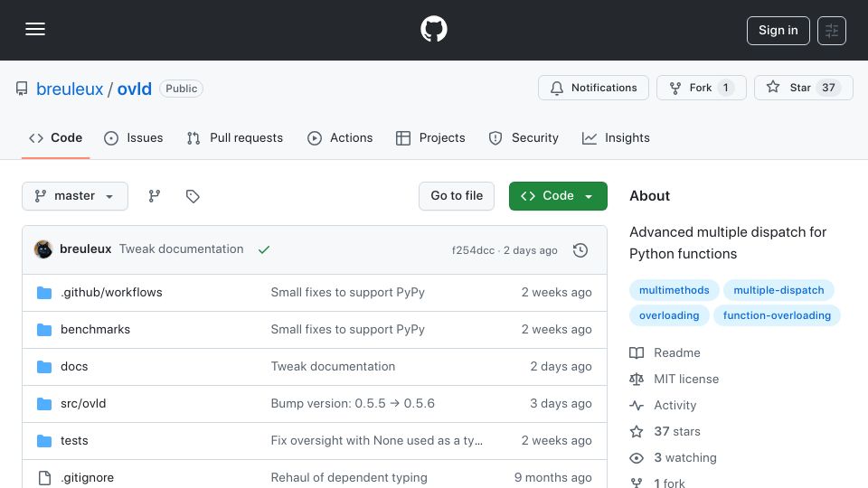Click the folder icon beside benchmarks

44,330
